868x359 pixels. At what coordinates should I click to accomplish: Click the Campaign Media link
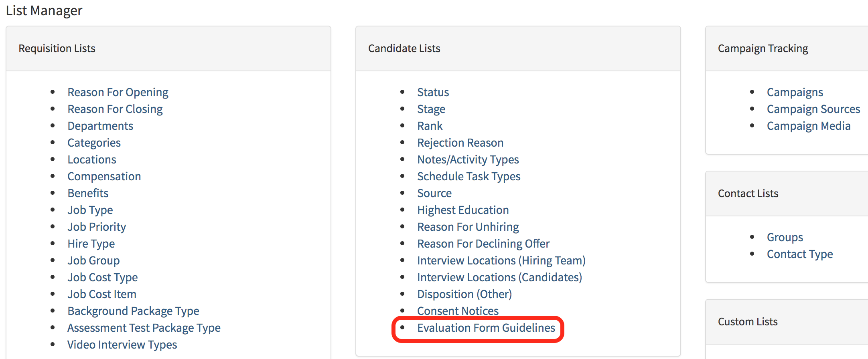808,126
